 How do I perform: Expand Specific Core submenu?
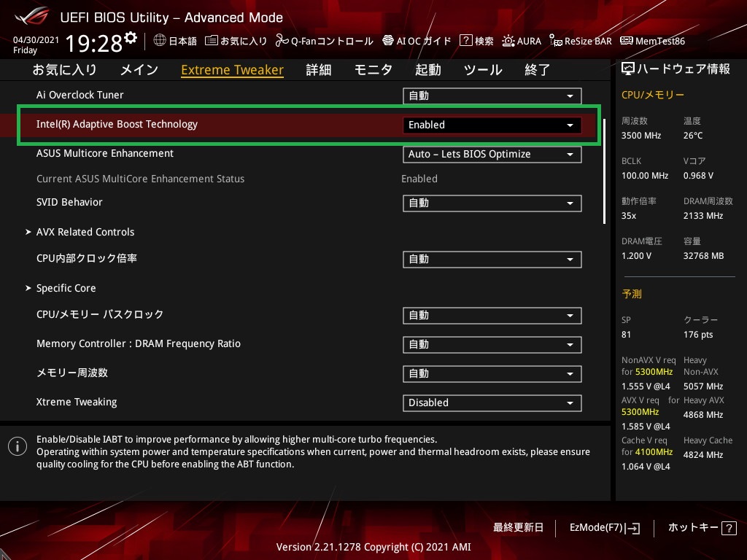61,288
